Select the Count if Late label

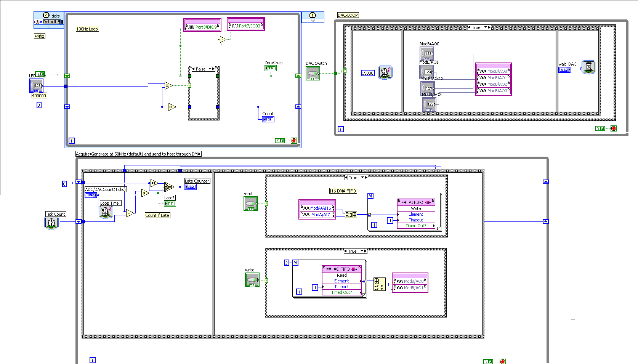click(x=157, y=215)
